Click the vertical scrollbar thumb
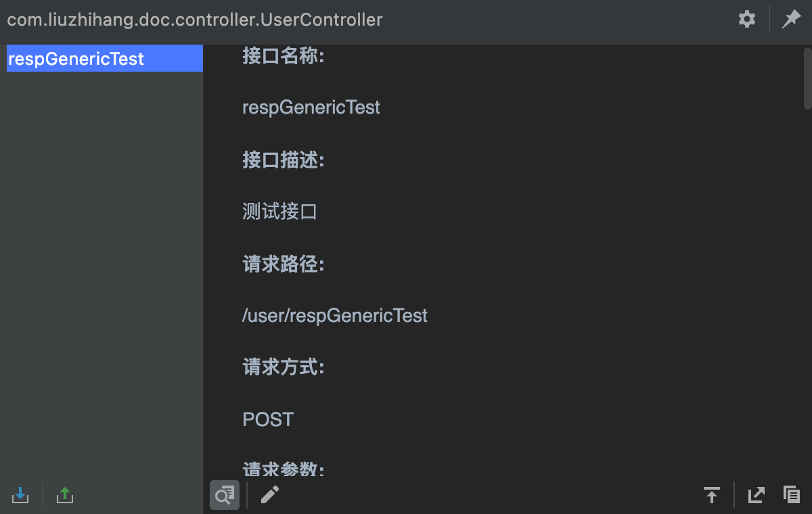The image size is (812, 514). [x=807, y=78]
